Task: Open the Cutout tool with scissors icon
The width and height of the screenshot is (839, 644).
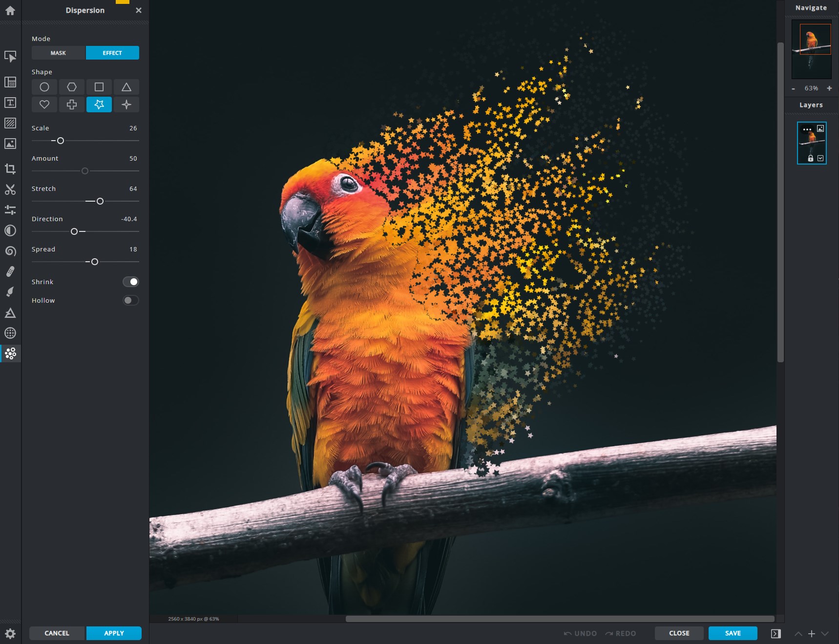Action: point(10,190)
